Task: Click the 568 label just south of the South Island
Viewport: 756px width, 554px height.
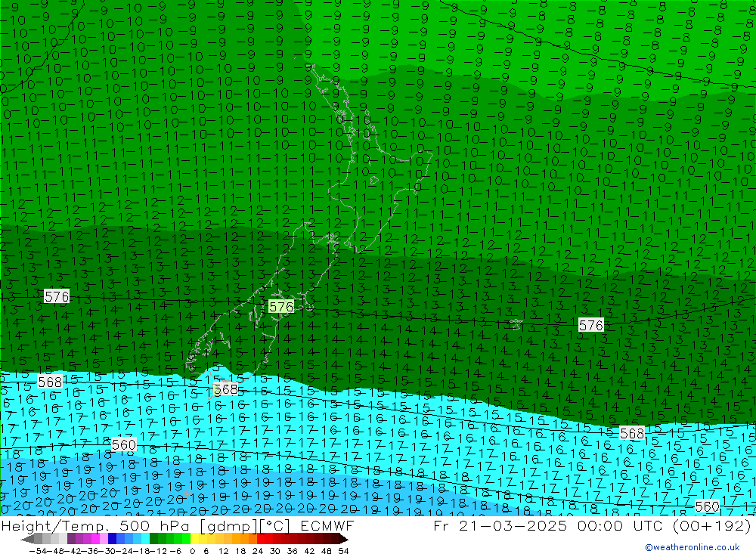Action: (225, 389)
